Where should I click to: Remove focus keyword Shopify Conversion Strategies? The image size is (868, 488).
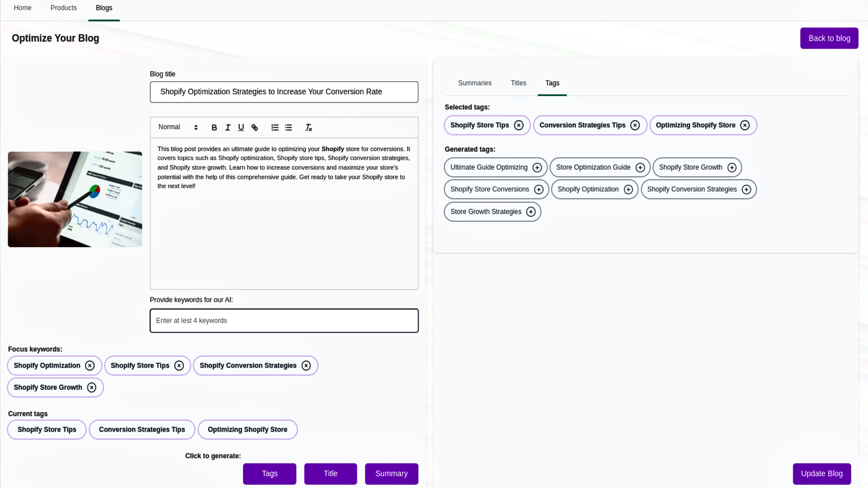[x=306, y=365]
